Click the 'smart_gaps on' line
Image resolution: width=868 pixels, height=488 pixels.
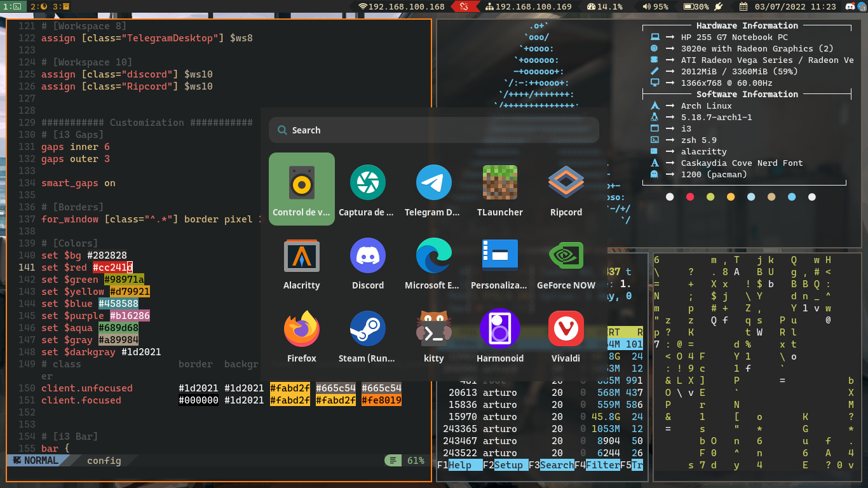point(78,183)
